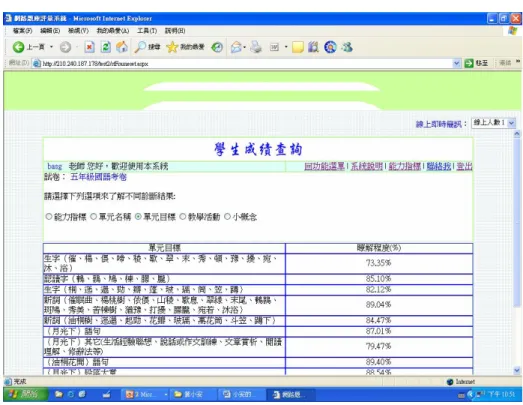Click the blue round toolbar icon
Image resolution: width=523 pixels, height=405 pixels.
(x=330, y=47)
